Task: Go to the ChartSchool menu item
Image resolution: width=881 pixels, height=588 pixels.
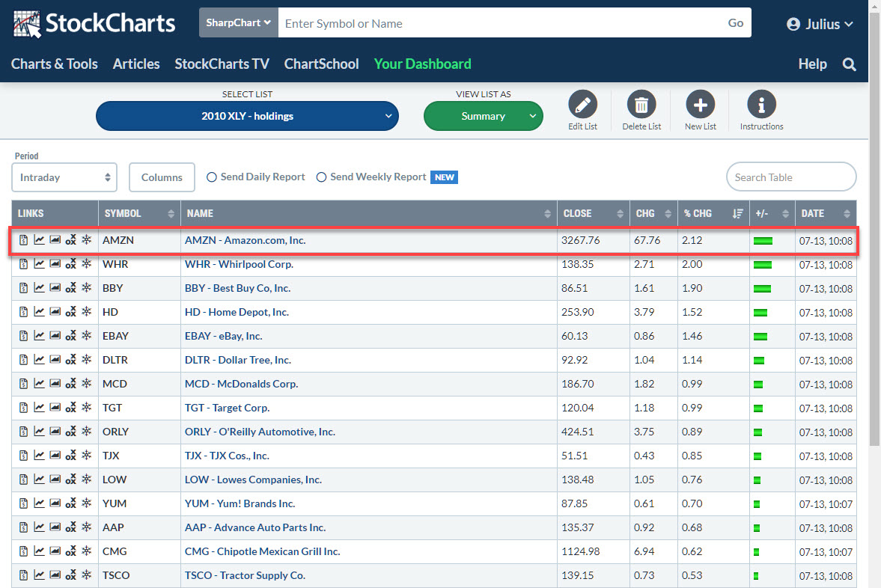Action: coord(321,64)
